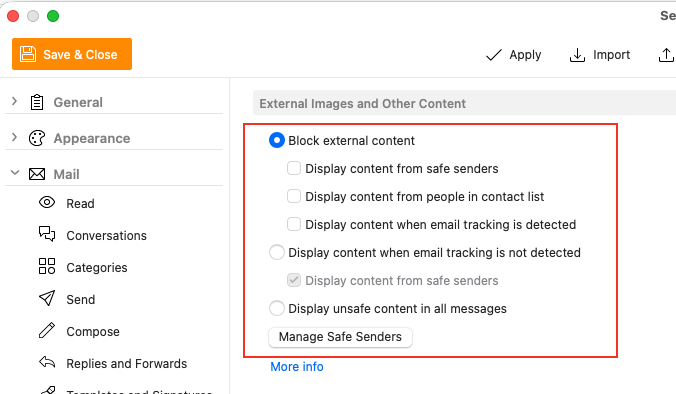Click the Conversations speech bubbles icon
Screen dimensions: 676x394
coord(47,234)
